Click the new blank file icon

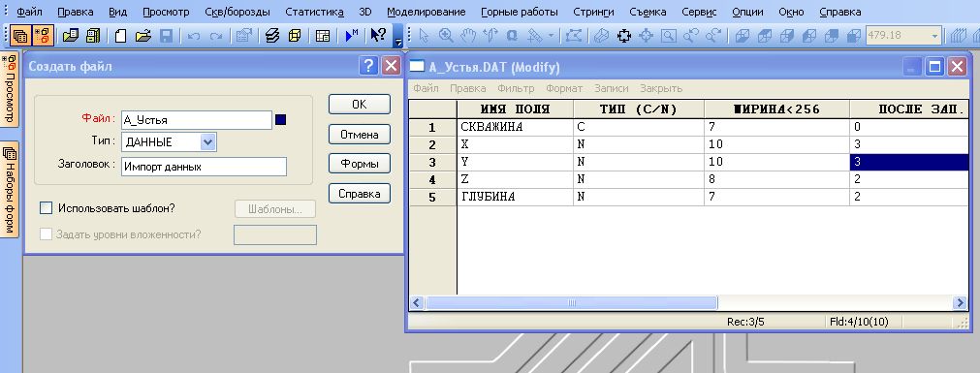(x=120, y=36)
